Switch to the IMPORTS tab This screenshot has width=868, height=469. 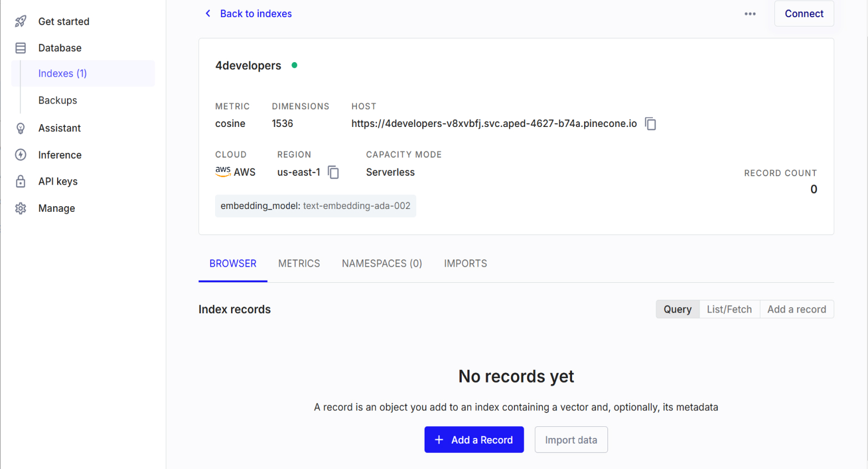466,263
